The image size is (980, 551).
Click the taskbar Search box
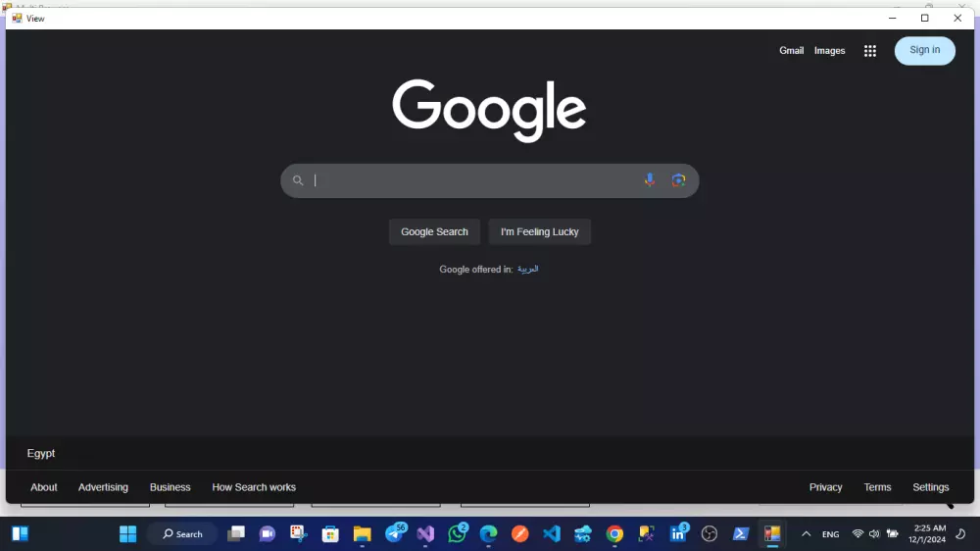182,534
